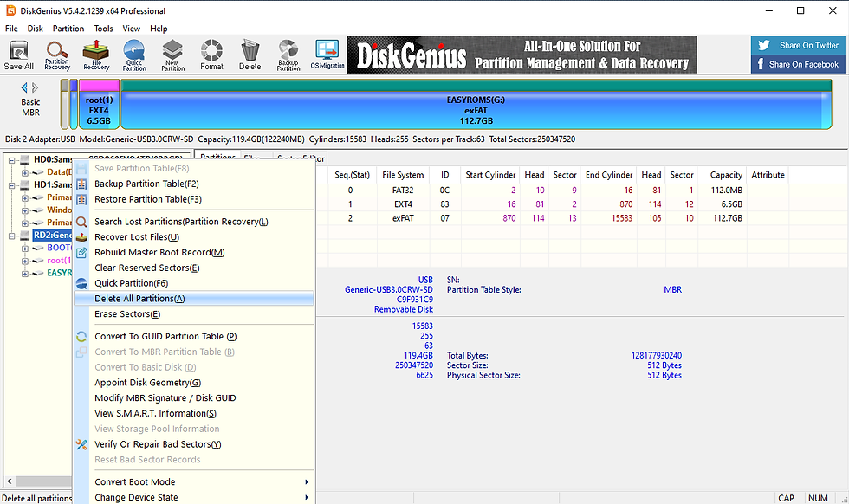This screenshot has height=504, width=849.
Task: Go to previous disk arrow
Action: point(24,87)
